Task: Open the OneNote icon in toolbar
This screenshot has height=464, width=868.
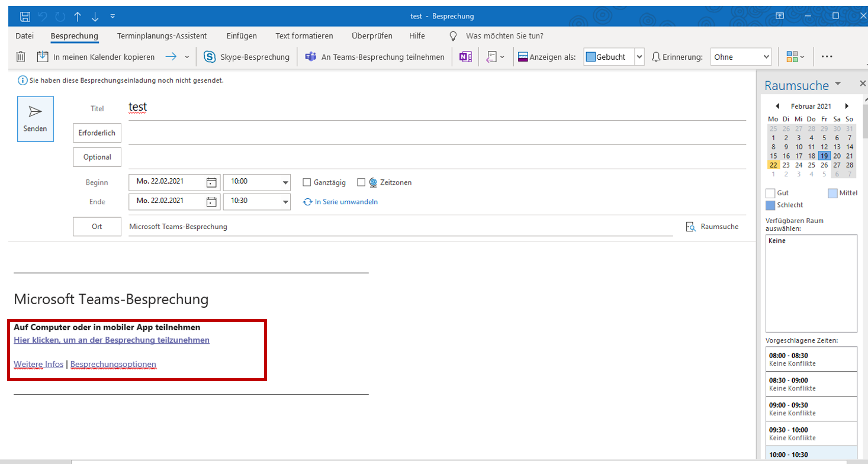Action: tap(466, 57)
